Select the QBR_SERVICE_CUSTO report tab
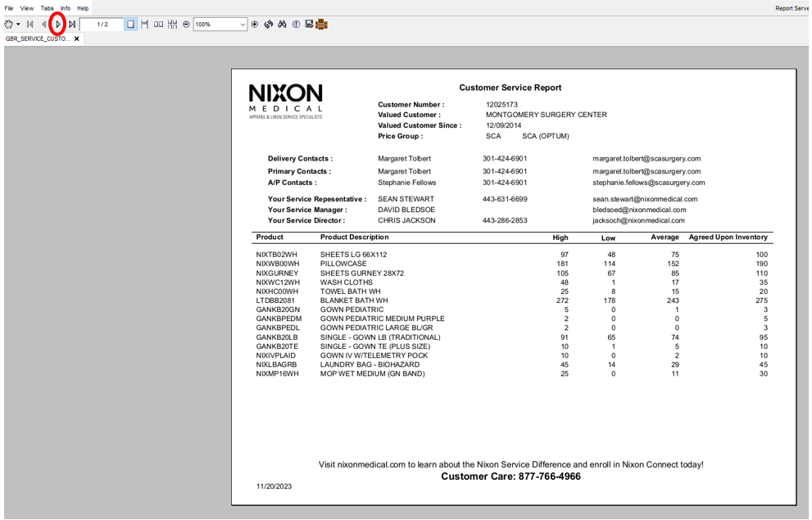 pos(38,38)
